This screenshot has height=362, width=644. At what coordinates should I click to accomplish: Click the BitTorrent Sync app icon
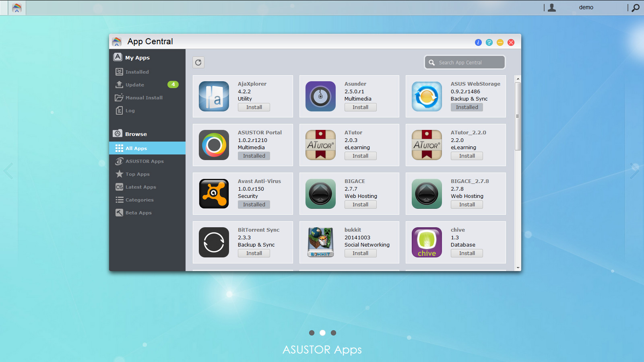(x=214, y=243)
